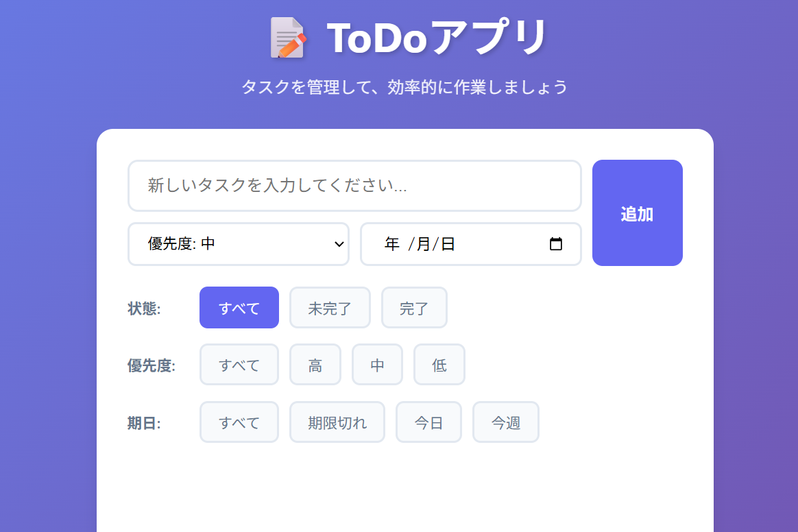This screenshot has height=532, width=798.
Task: Select すべて under 状態 filter
Action: click(x=239, y=307)
